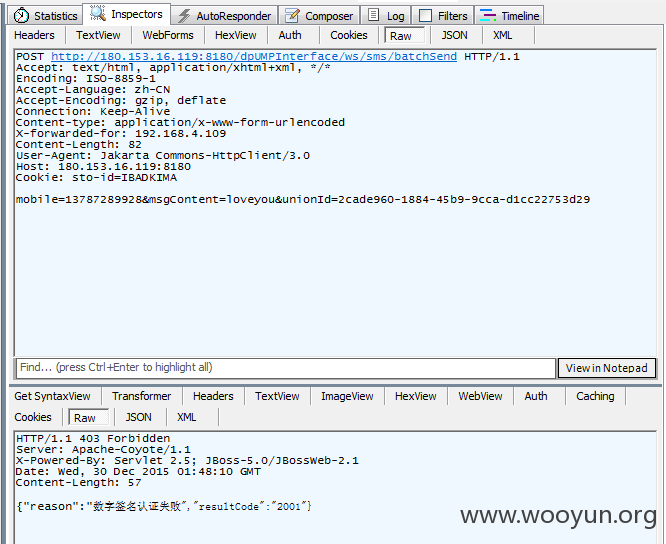
Task: Open the request HexView tab
Action: tap(236, 35)
